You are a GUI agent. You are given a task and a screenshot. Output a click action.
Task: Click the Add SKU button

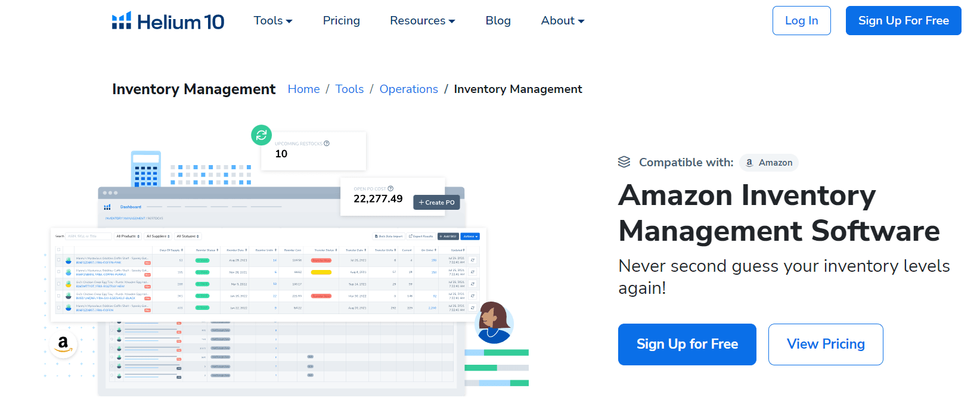click(x=448, y=236)
